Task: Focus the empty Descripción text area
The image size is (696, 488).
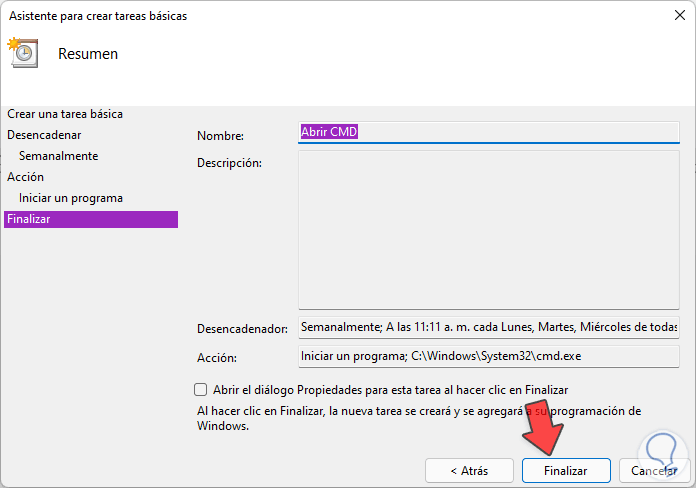Action: [488, 228]
